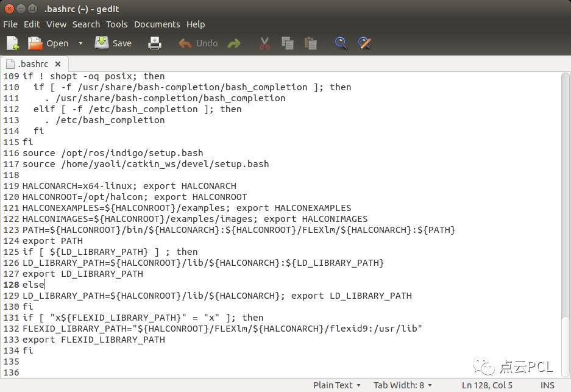Expand the Plain Text language dropdown

pyautogui.click(x=336, y=385)
